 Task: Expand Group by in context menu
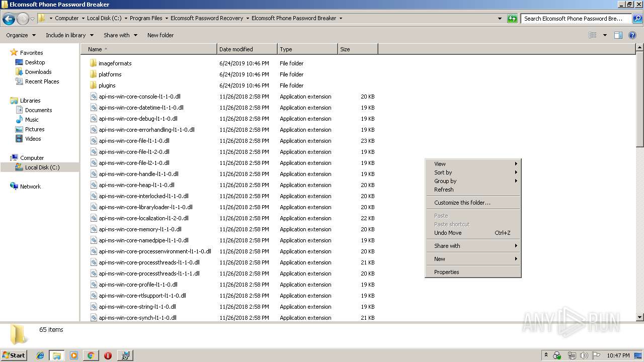click(473, 181)
